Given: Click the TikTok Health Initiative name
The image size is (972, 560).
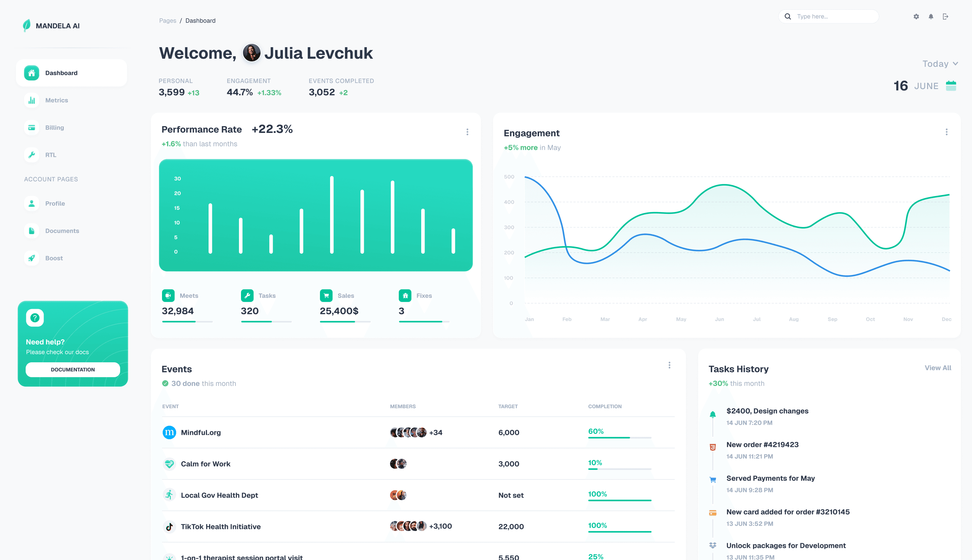Looking at the screenshot, I should [221, 527].
